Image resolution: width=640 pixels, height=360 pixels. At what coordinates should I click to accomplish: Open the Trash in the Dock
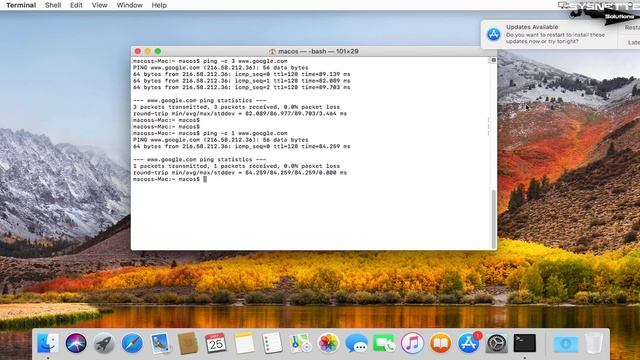tap(593, 343)
